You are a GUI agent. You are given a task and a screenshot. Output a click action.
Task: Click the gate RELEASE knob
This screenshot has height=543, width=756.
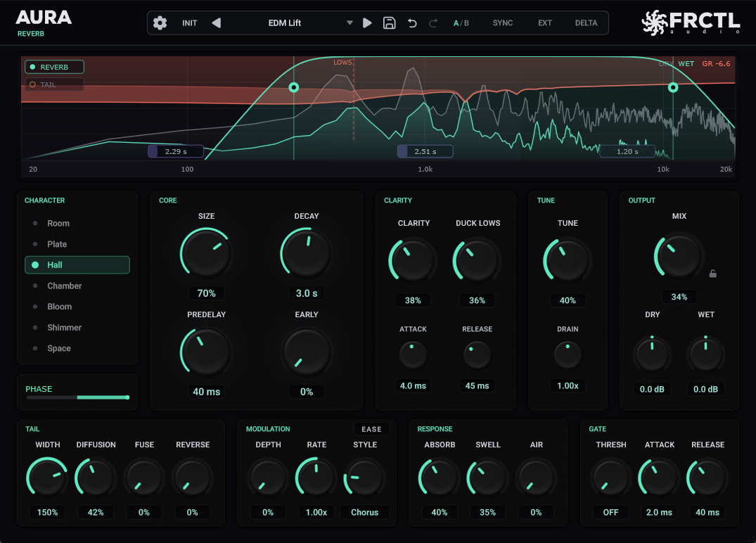pyautogui.click(x=707, y=478)
